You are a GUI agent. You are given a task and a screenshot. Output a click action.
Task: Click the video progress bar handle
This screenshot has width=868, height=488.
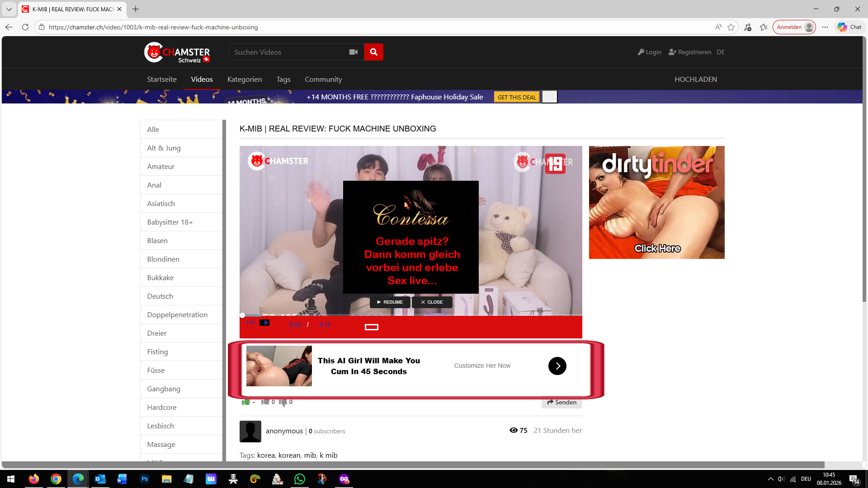[242, 315]
